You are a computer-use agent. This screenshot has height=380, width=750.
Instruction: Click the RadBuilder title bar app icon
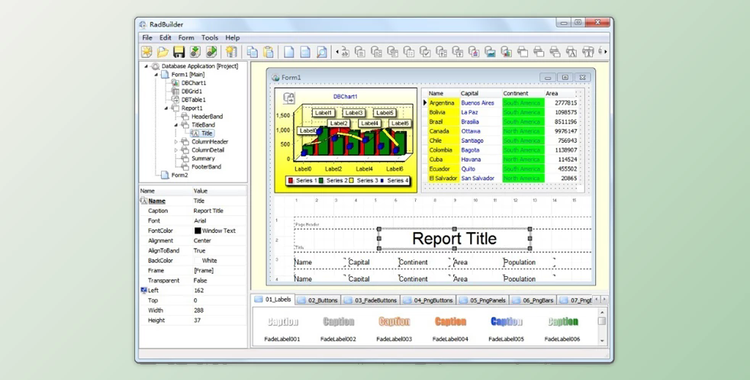click(x=143, y=24)
